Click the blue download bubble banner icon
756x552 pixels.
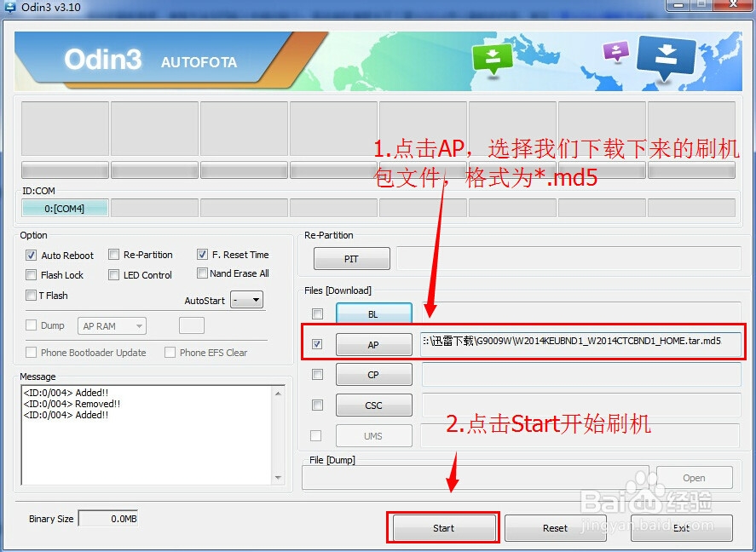[667, 57]
